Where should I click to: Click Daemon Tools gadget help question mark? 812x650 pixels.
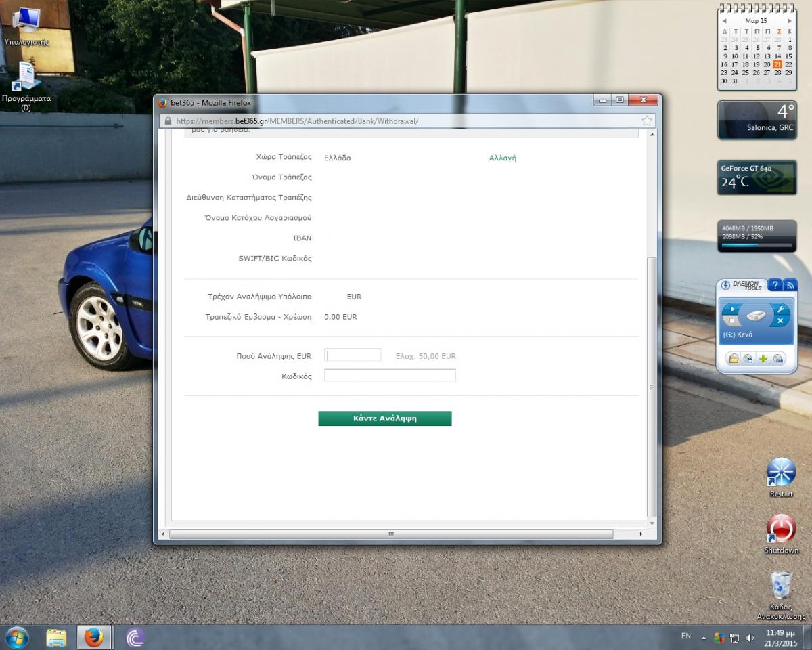coord(775,285)
